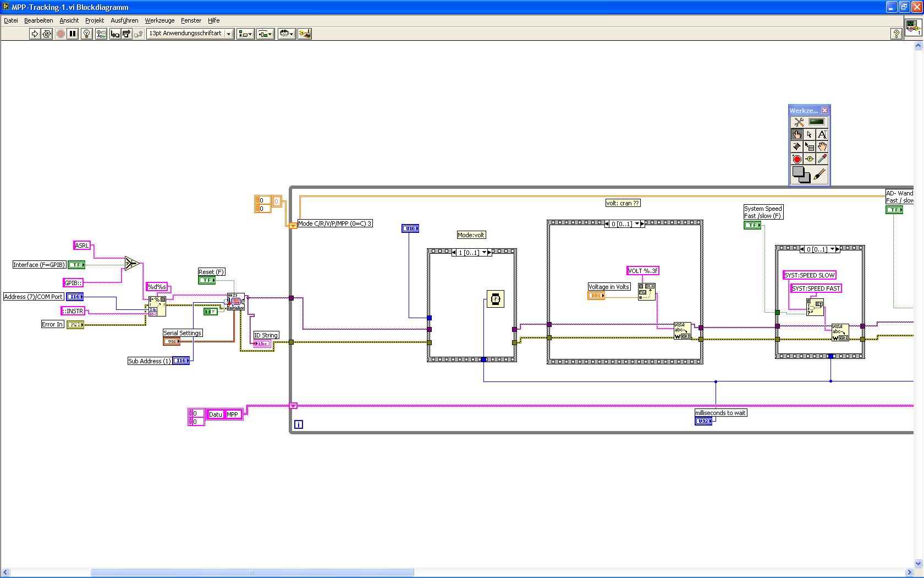
Task: Toggle the Interface (F=GPIB) boolean terminal
Action: click(x=76, y=265)
